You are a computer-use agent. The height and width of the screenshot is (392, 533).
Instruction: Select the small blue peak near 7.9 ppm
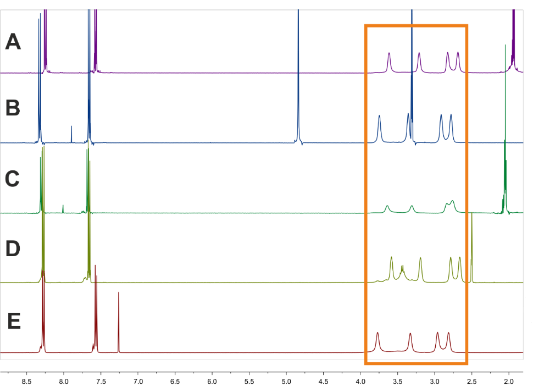click(x=71, y=134)
